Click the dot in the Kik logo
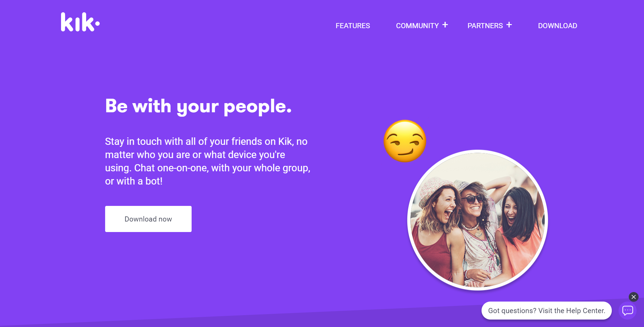Viewport: 644px width, 327px height. coord(97,23)
